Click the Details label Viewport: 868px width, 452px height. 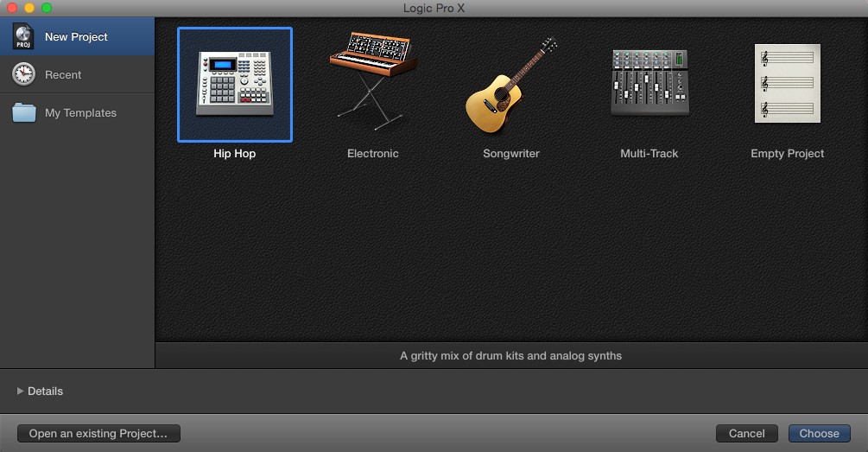tap(46, 391)
